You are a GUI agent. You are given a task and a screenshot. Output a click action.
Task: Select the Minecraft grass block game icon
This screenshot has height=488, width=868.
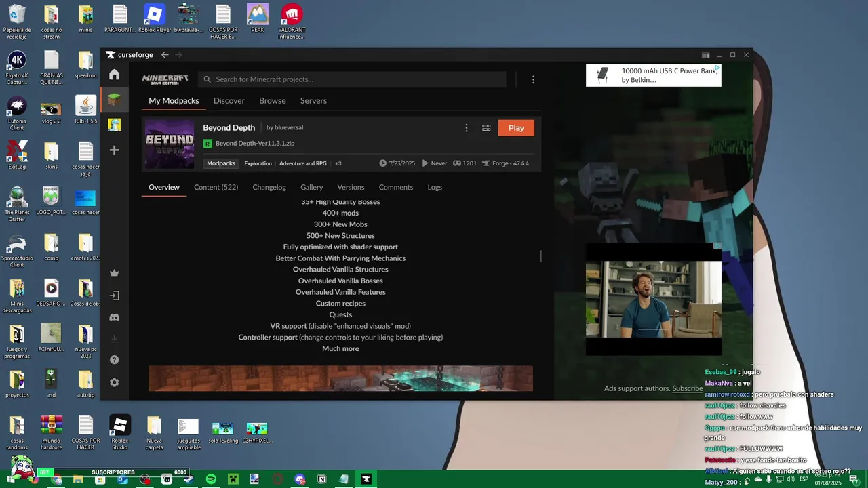(x=114, y=100)
